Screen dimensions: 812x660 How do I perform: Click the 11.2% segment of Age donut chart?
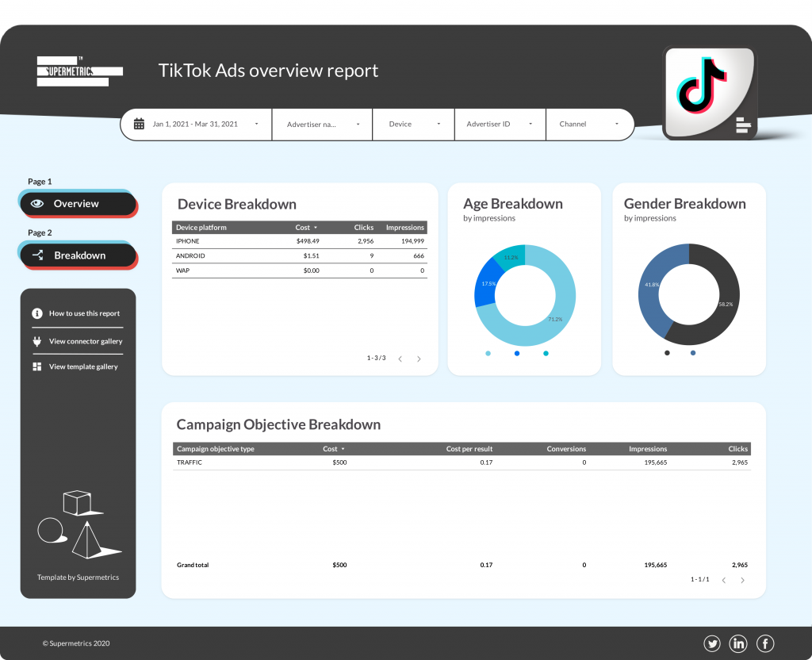click(x=511, y=256)
